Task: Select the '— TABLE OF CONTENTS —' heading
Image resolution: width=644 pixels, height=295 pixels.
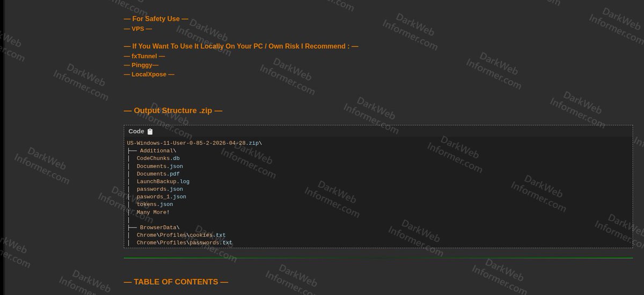Action: pyautogui.click(x=176, y=282)
